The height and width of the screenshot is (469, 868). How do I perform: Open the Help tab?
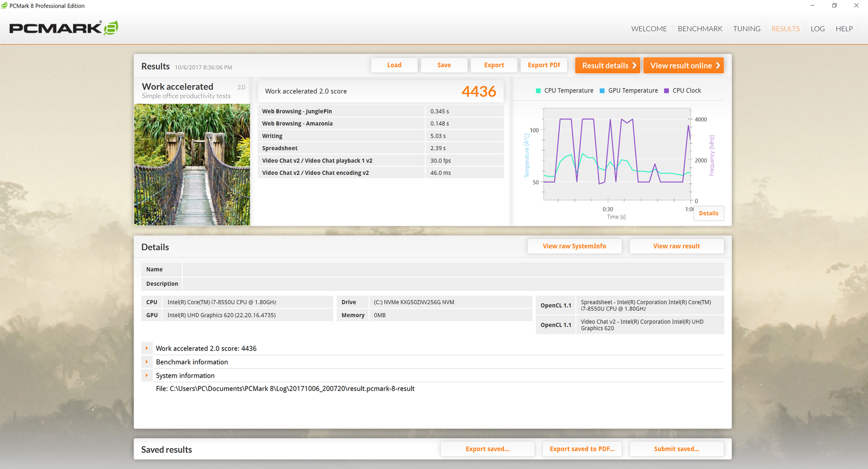point(844,29)
